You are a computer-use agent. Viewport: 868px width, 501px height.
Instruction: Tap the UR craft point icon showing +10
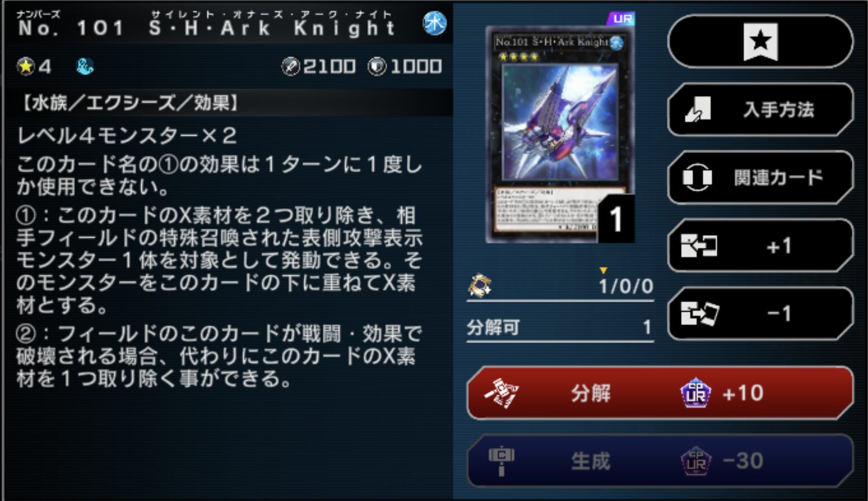[696, 393]
